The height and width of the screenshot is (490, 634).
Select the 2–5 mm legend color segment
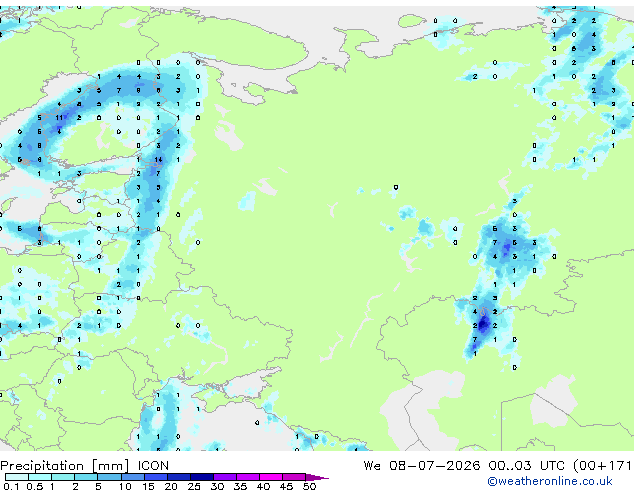click(86, 477)
